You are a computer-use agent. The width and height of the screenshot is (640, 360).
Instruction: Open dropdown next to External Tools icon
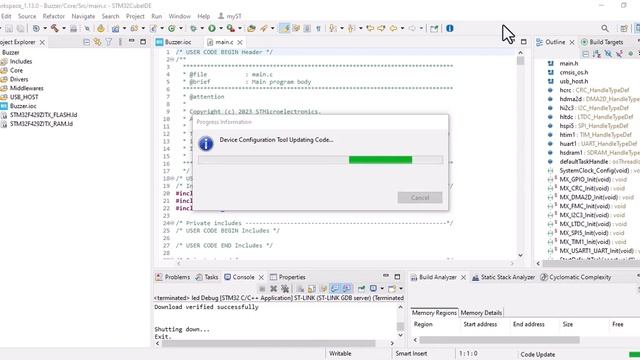coord(240,28)
